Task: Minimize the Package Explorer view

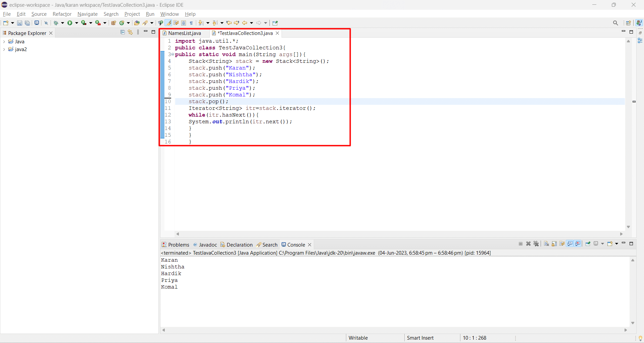Action: pos(146,32)
